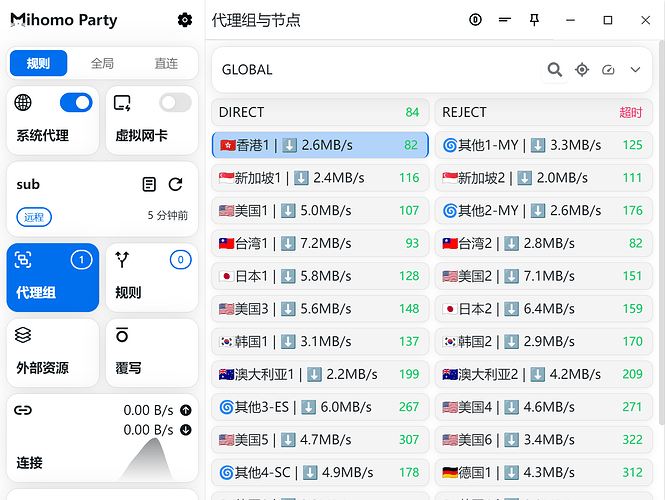Switch to 规则 rule mode tab
This screenshot has height=500, width=665.
coord(39,63)
